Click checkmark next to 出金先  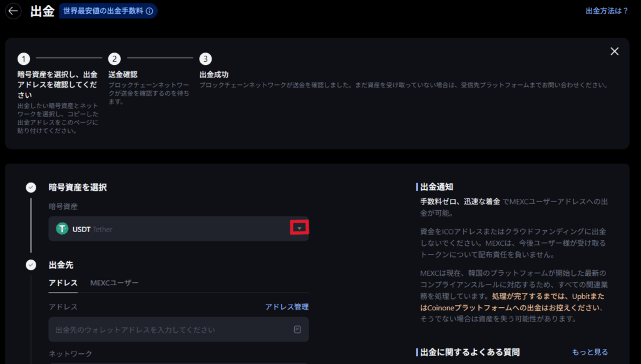[31, 265]
